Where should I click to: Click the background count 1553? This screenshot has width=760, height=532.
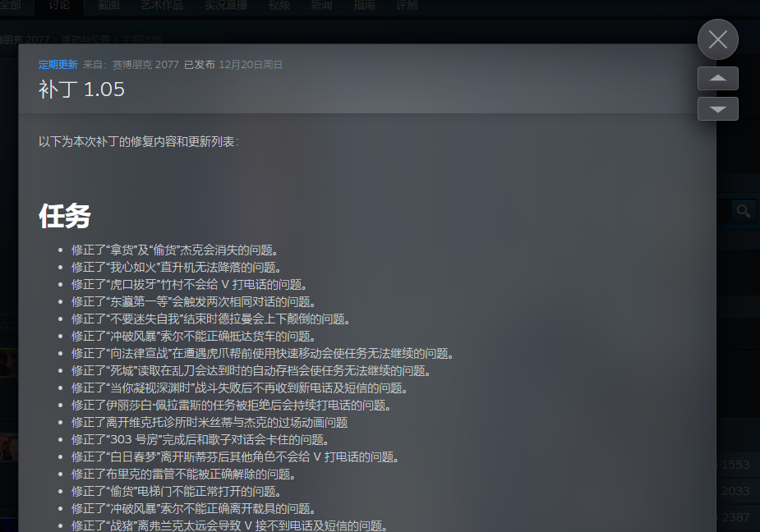click(735, 465)
